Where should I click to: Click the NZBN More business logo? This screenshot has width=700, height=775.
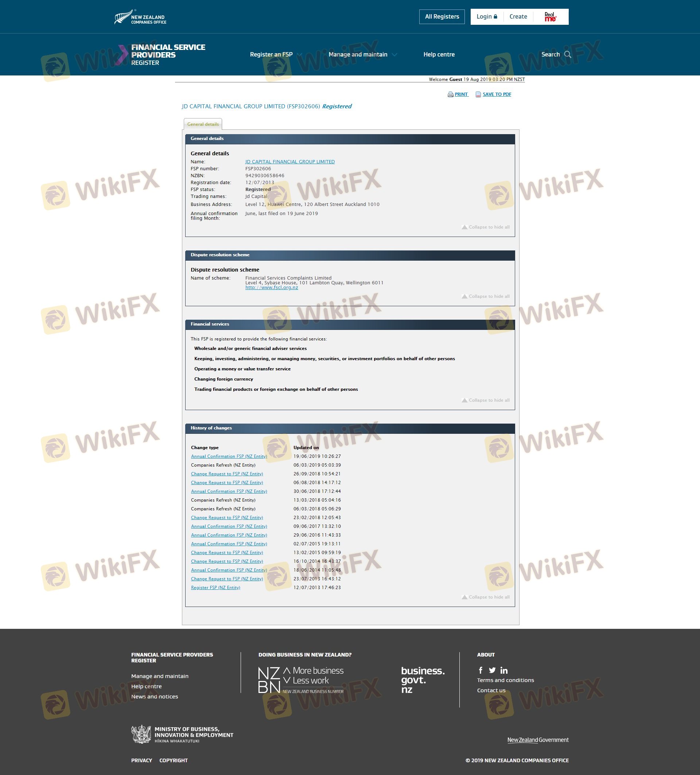pyautogui.click(x=301, y=680)
